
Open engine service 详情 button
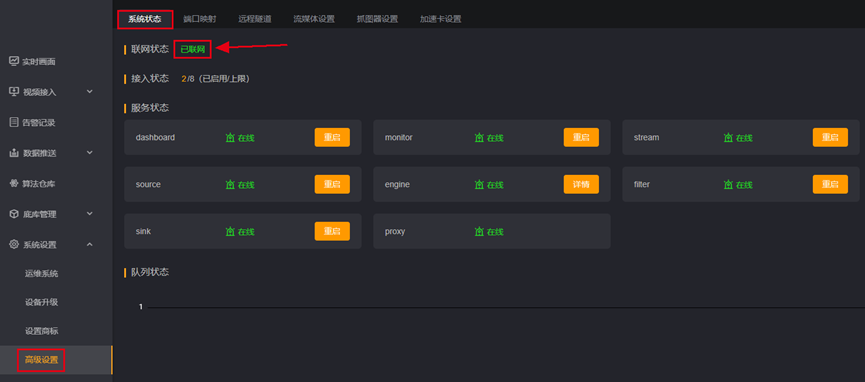point(581,184)
